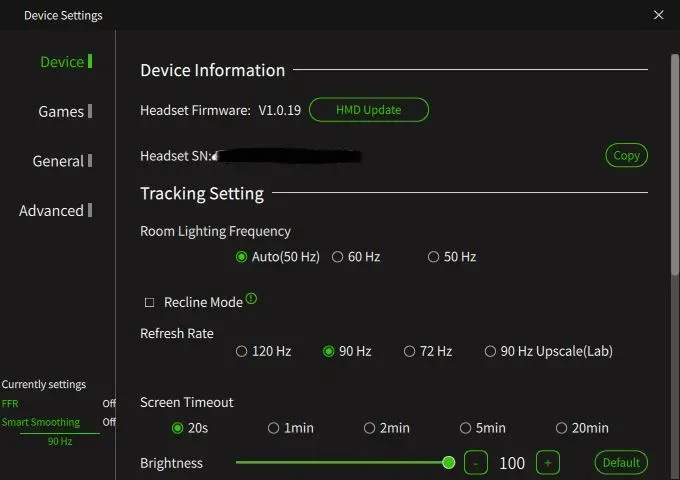Click the HMD Update button

pyautogui.click(x=368, y=110)
